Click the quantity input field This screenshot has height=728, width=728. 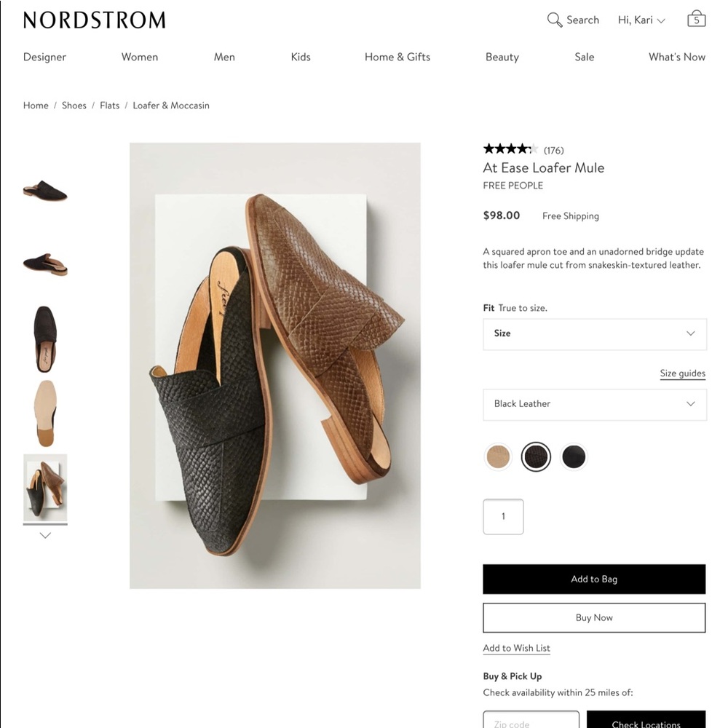click(503, 517)
